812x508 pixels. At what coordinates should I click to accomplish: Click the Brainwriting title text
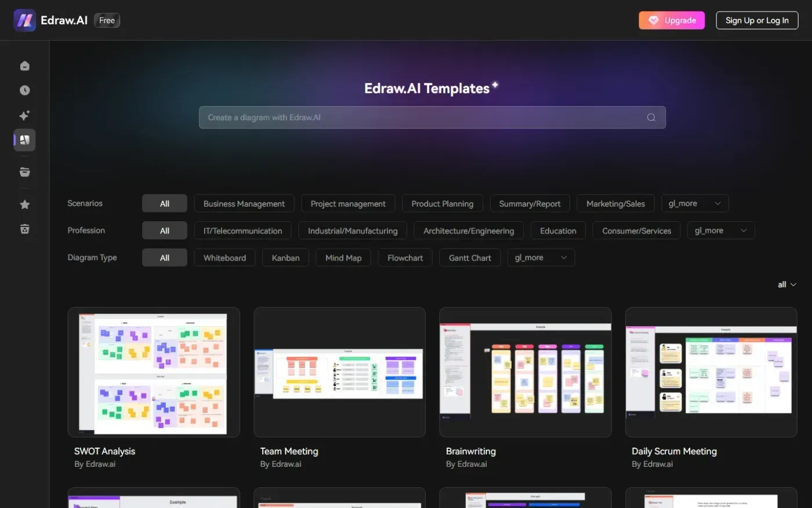[x=470, y=451]
